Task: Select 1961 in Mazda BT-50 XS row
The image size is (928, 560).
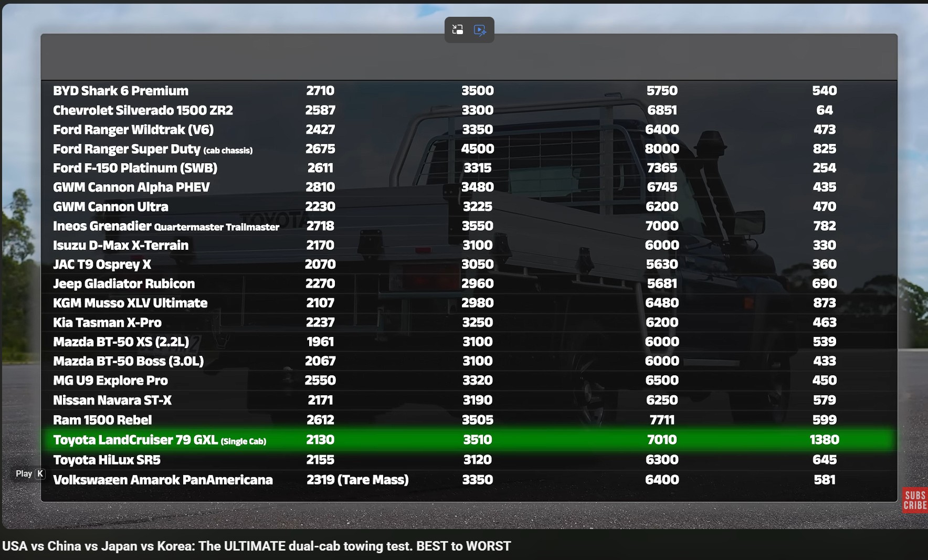Action: (x=320, y=342)
